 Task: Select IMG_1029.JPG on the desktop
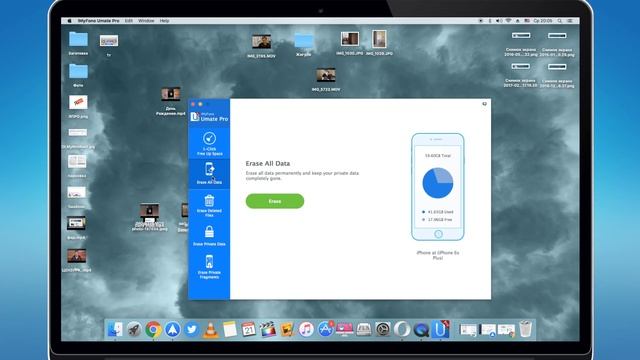[380, 43]
